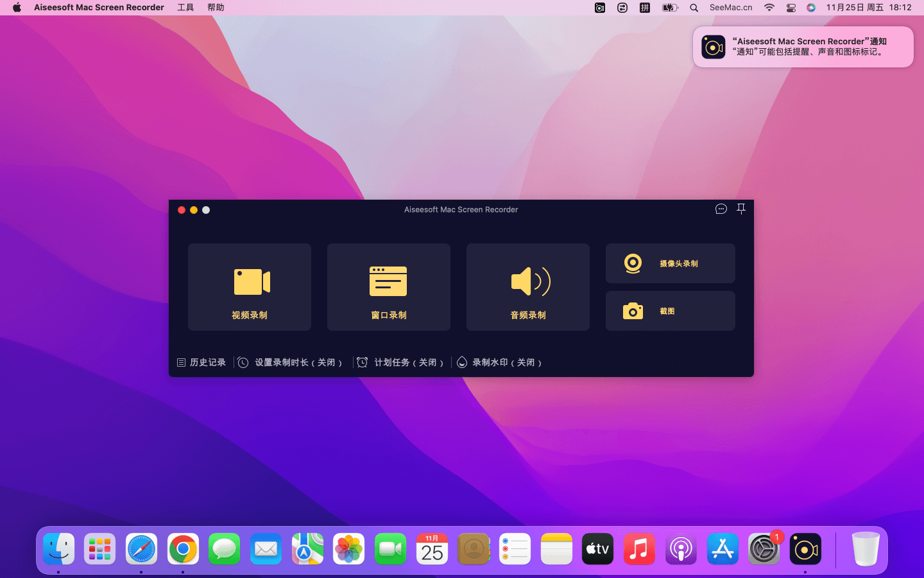Open Control Center from the menu bar

point(791,8)
